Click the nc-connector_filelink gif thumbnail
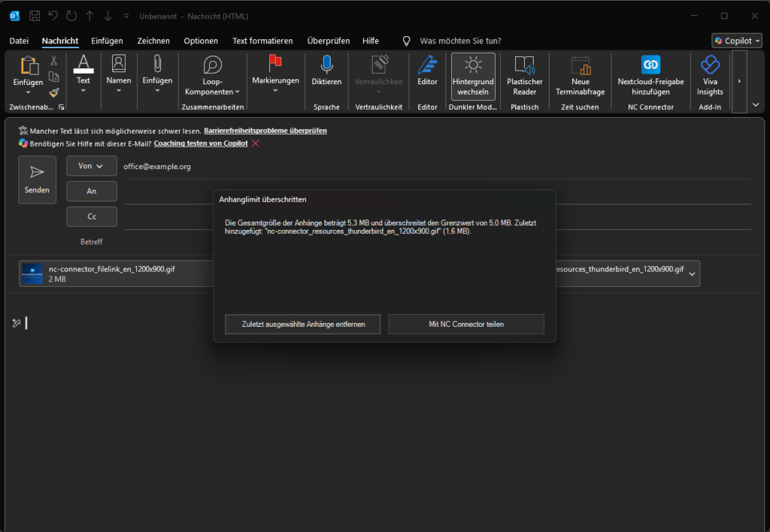Viewport: 770px width, 532px height. [32, 274]
